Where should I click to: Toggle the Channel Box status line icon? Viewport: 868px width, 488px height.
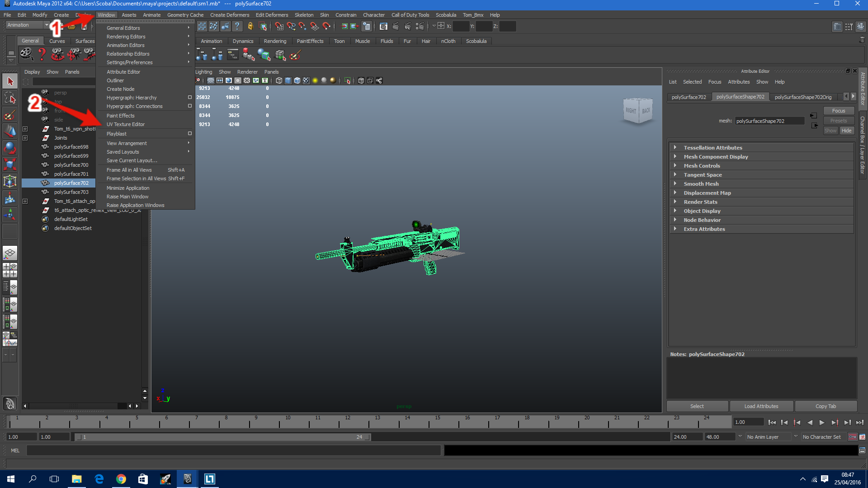(x=860, y=27)
